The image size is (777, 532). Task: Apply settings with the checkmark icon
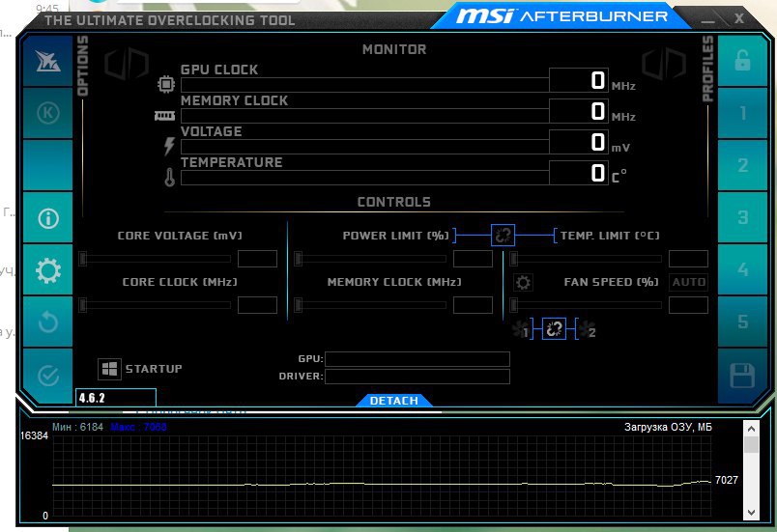tap(47, 376)
